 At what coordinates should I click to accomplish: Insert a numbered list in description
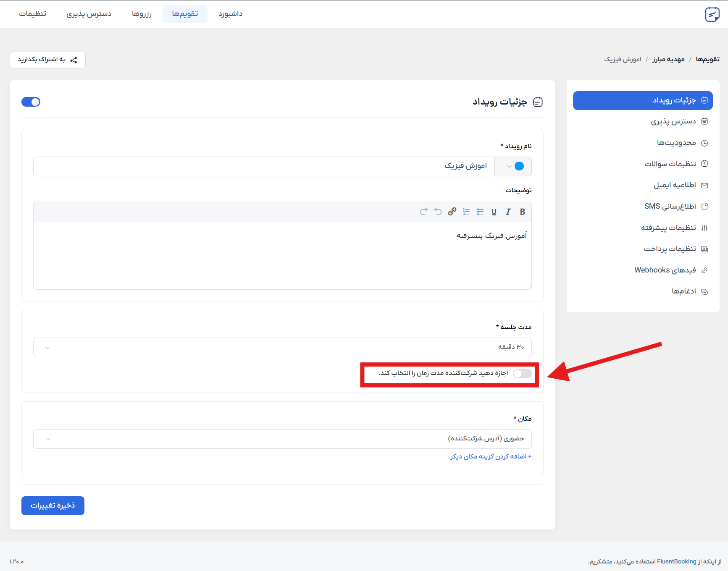pyautogui.click(x=466, y=212)
